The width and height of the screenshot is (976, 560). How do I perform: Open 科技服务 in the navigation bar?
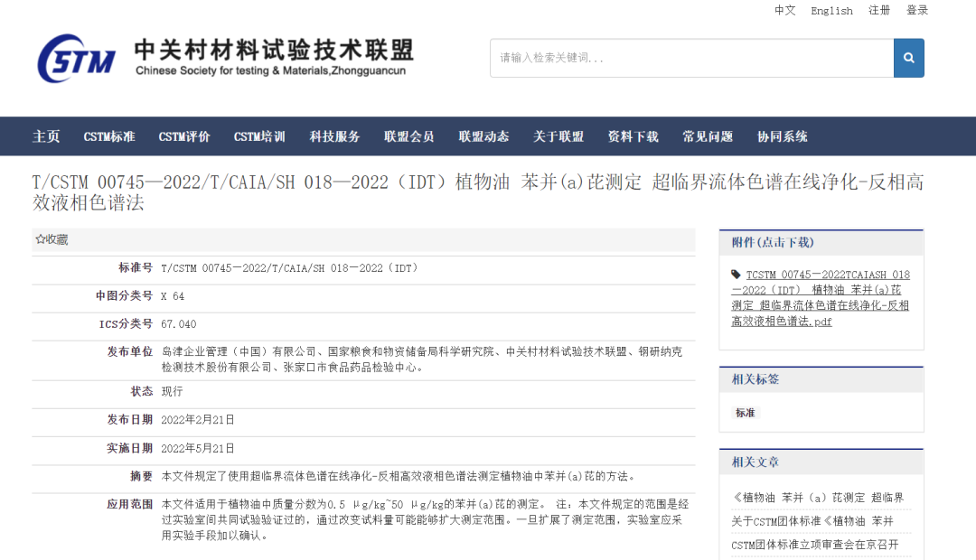pyautogui.click(x=334, y=136)
